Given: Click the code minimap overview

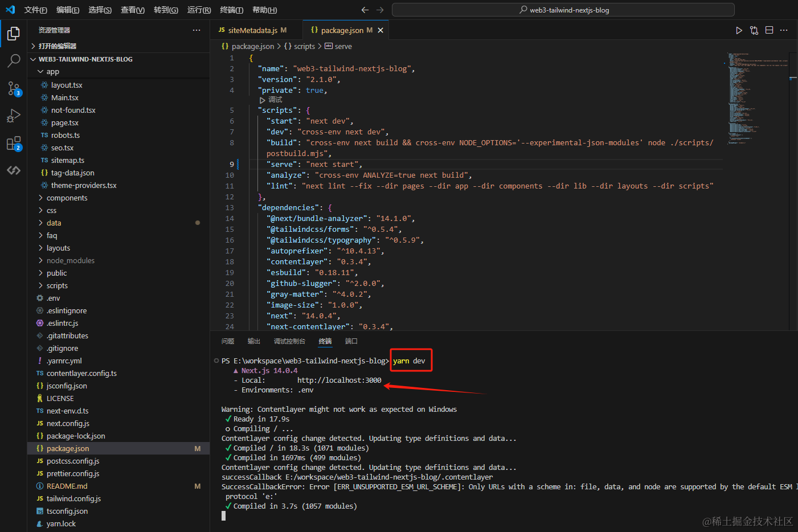Looking at the screenshot, I should [x=757, y=98].
